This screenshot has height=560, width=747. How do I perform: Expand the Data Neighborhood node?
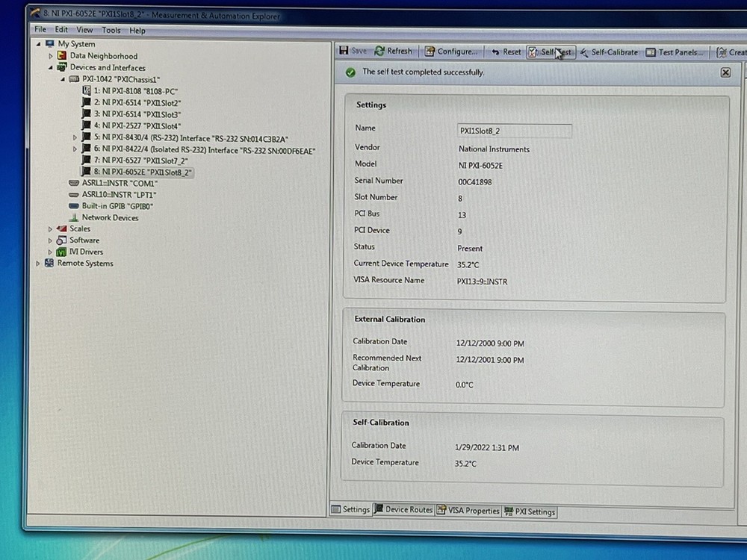pos(51,56)
